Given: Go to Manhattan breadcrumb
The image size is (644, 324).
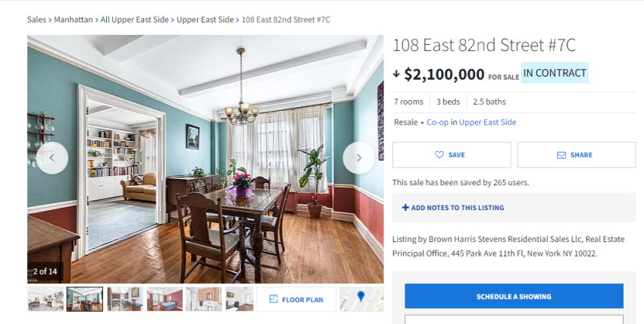Looking at the screenshot, I should coord(73,20).
